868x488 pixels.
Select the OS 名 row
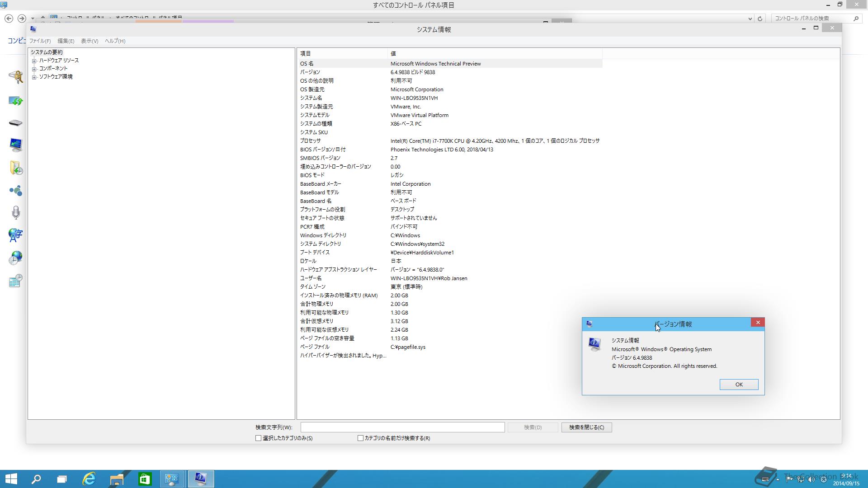[450, 64]
